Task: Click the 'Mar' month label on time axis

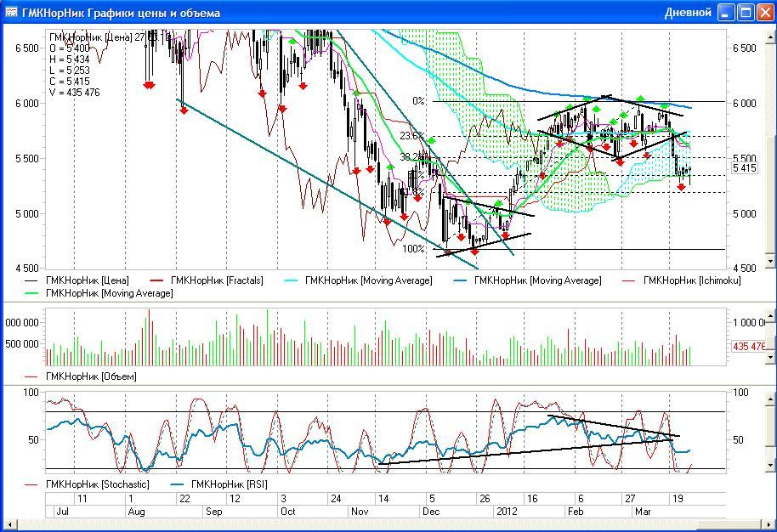Action: 643,512
